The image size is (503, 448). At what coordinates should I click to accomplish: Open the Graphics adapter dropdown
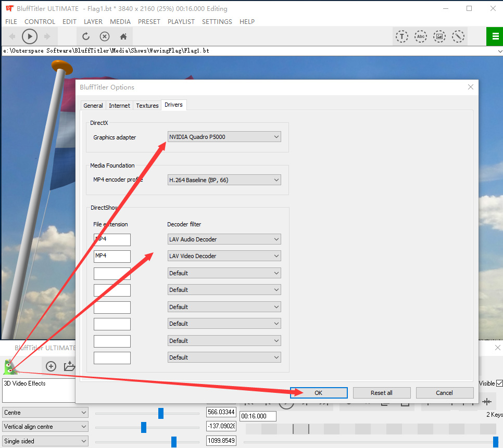(x=224, y=137)
